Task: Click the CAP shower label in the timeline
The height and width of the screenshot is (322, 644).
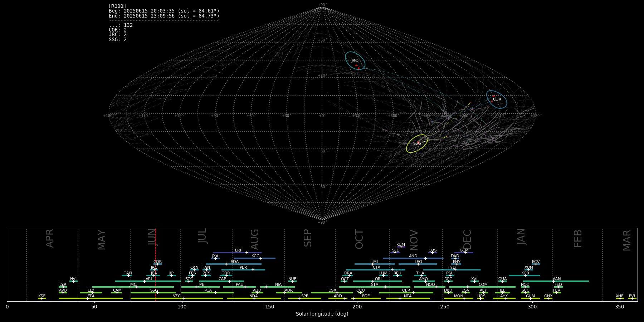Action: click(x=222, y=279)
